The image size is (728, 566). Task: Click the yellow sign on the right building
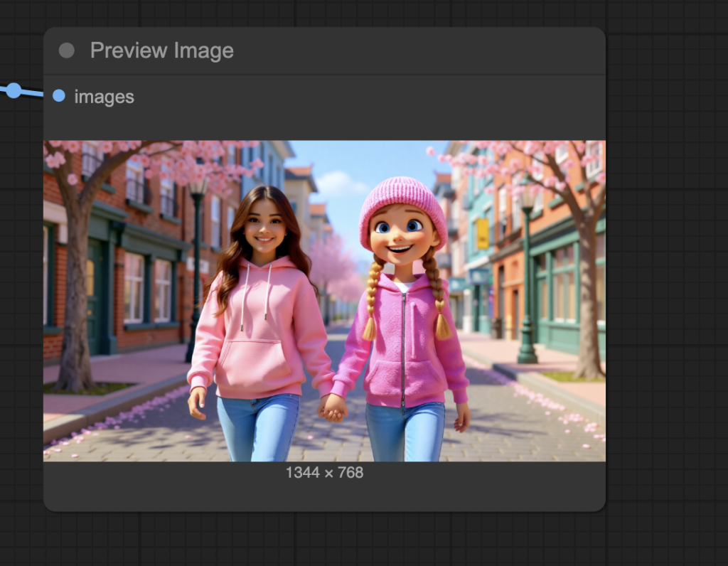pos(483,233)
